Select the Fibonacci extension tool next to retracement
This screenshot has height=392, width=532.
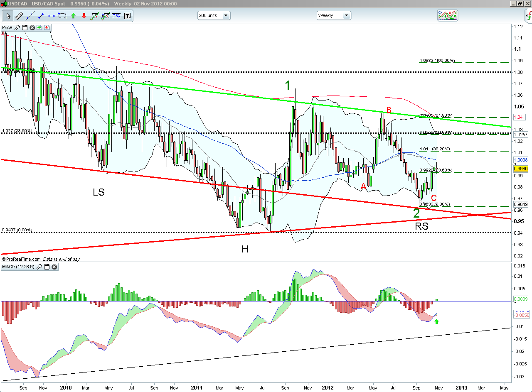pyautogui.click(x=106, y=16)
